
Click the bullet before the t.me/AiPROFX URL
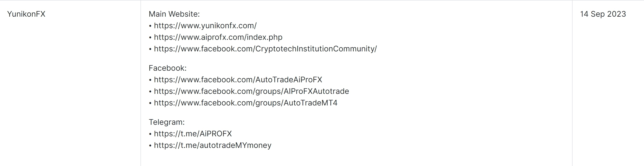tap(150, 134)
